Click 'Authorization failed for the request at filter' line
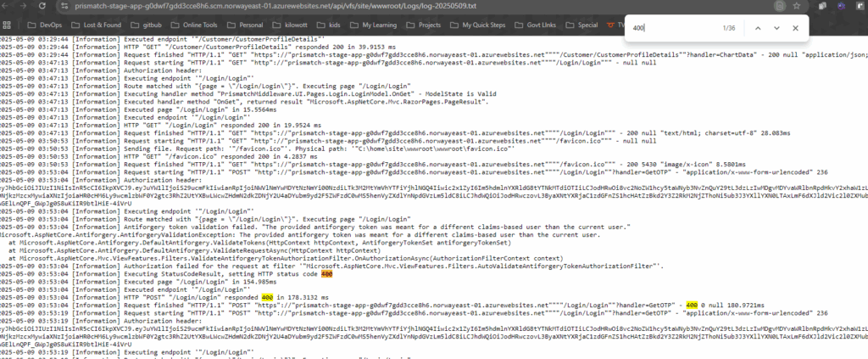Viewport: 868px width, 359px height. (x=331, y=266)
